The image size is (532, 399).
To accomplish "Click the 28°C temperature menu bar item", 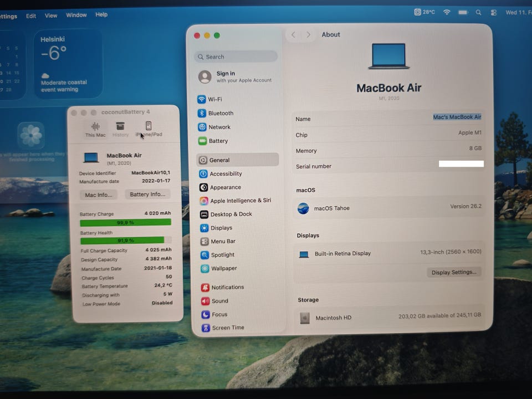I will (x=424, y=12).
